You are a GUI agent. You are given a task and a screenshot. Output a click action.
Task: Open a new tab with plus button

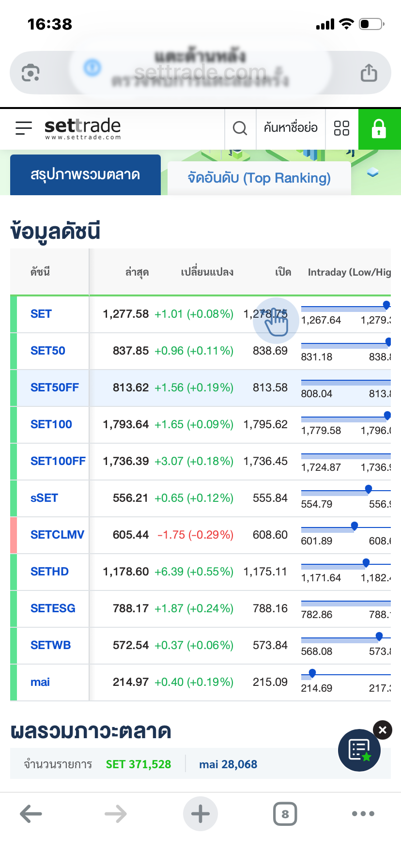[200, 814]
